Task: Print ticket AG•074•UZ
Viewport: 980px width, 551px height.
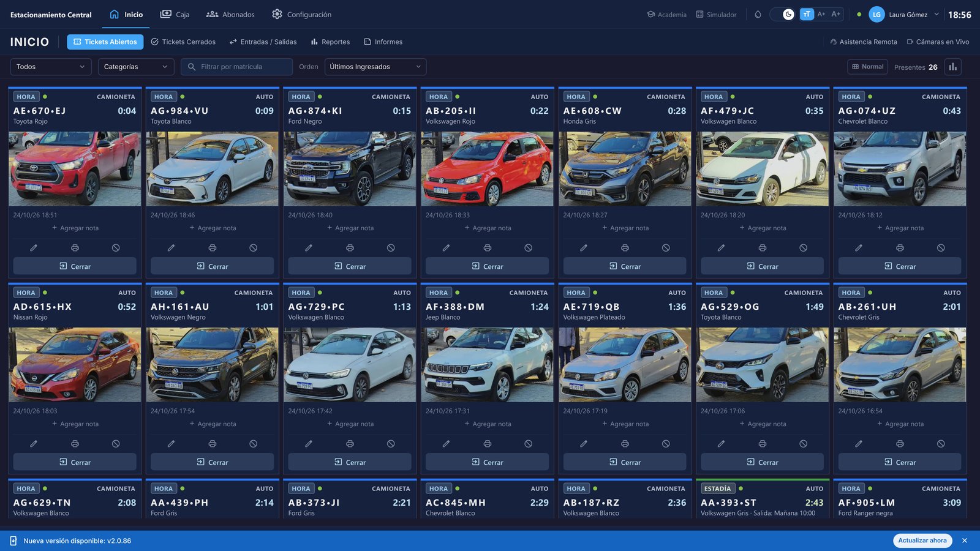Action: (x=900, y=248)
